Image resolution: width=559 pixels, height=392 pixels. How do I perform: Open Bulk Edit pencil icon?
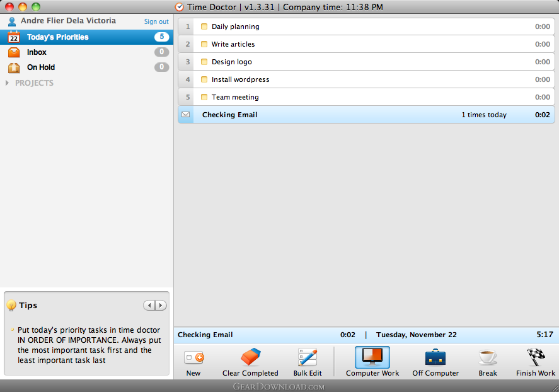click(308, 357)
